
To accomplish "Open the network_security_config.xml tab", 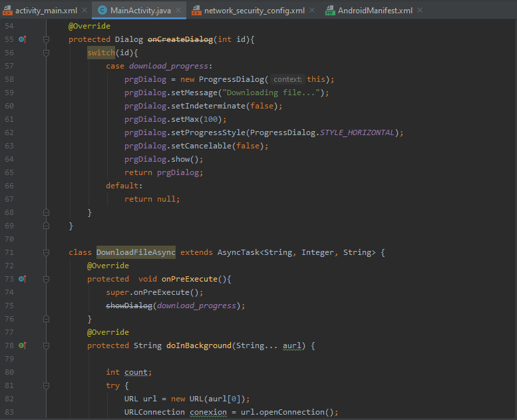I will (254, 11).
